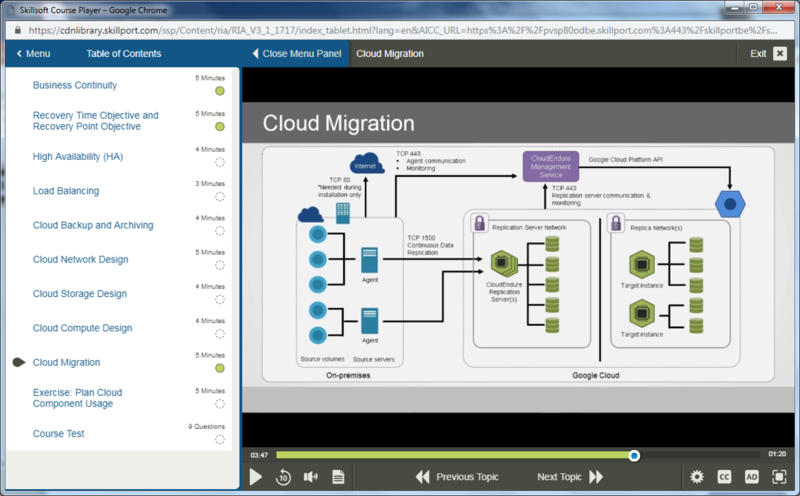The width and height of the screenshot is (800, 496).
Task: Click the Internet cloud icon in diagram
Action: 366,164
